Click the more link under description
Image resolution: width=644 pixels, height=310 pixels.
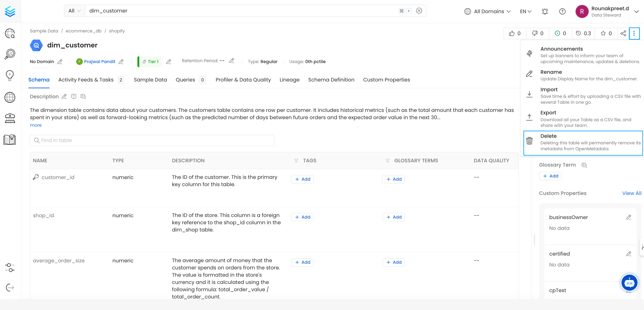pos(36,125)
